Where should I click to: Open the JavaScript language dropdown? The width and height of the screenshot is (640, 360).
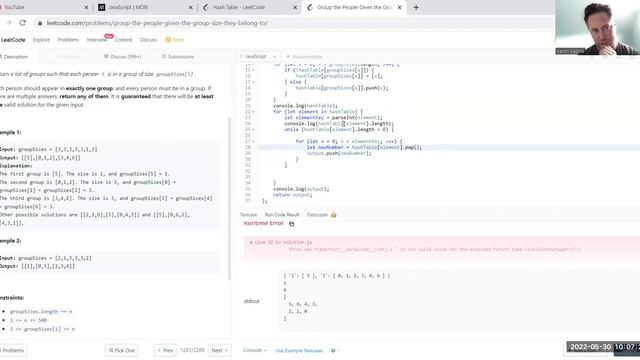click(258, 56)
